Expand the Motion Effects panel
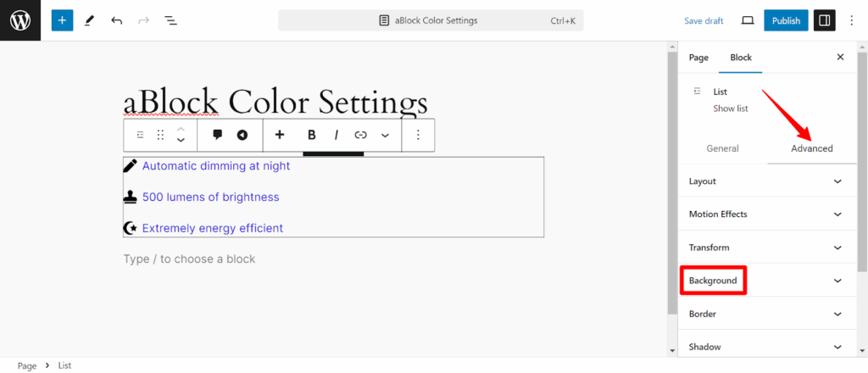Viewport: 868px width, 373px height. [767, 214]
